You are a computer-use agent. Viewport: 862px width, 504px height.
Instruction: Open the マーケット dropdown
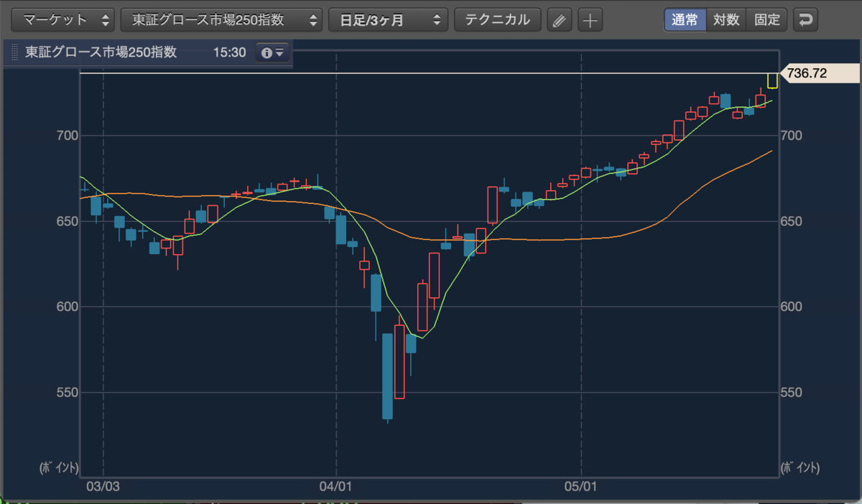63,19
